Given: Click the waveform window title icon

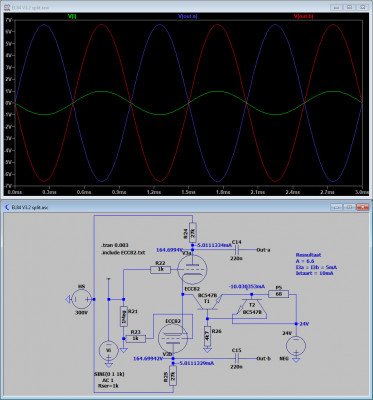Looking at the screenshot, I should coord(7,7).
